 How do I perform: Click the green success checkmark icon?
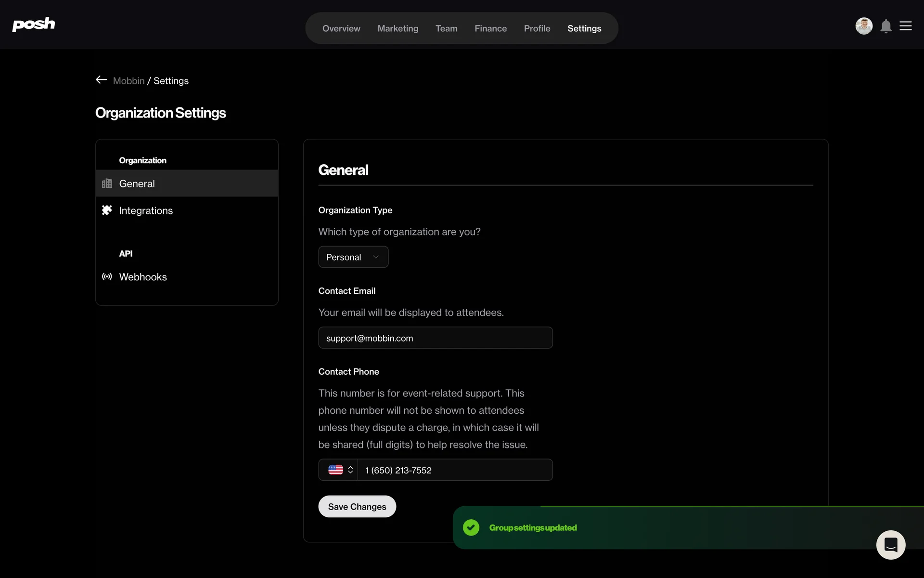tap(471, 527)
